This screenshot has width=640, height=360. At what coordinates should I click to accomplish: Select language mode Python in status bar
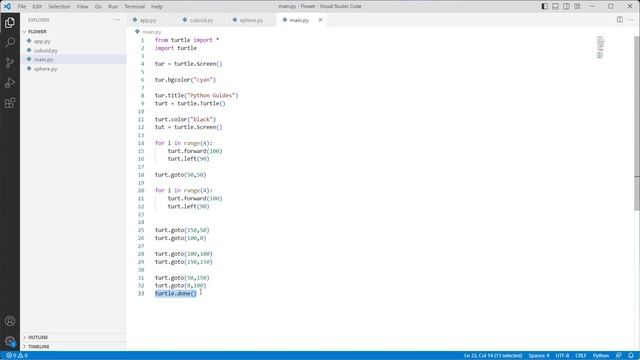(x=601, y=356)
